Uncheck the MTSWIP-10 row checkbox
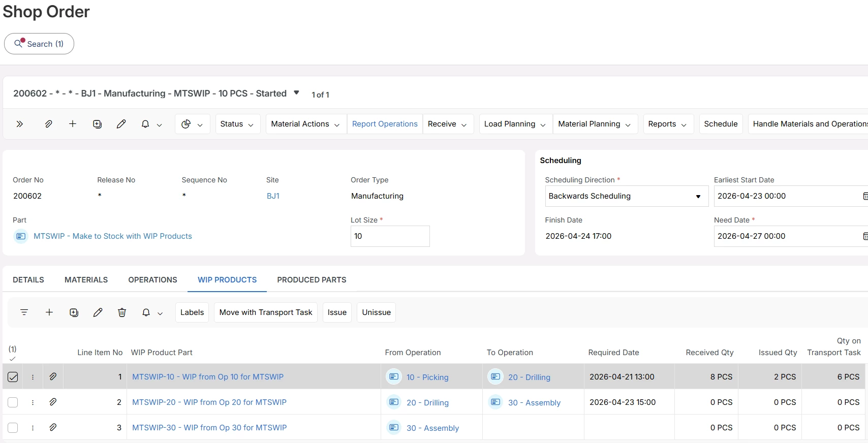868x443 pixels. click(x=13, y=377)
